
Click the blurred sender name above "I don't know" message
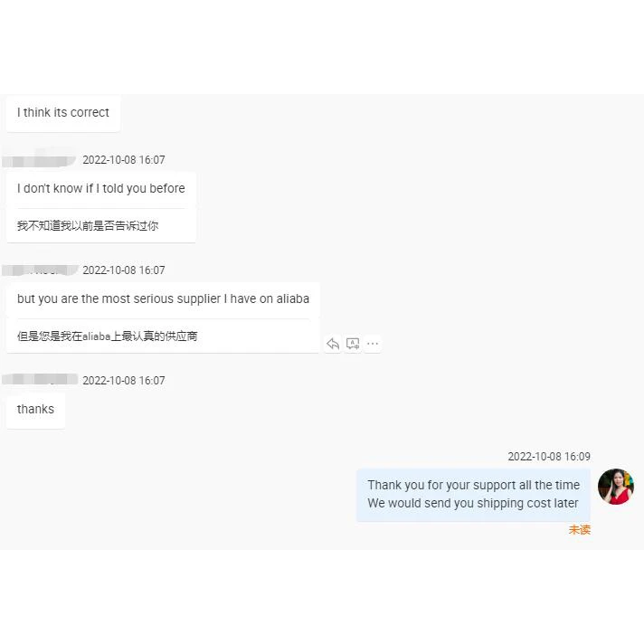click(x=39, y=160)
